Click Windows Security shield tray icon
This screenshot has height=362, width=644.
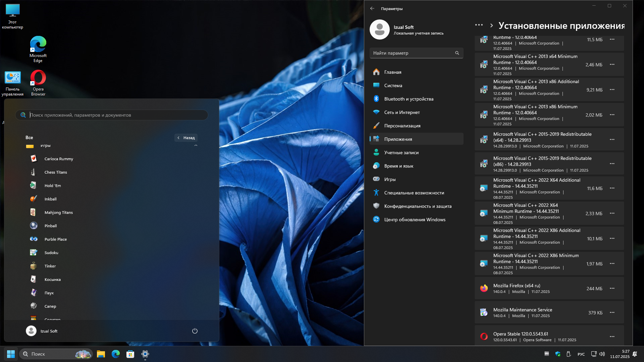pos(558,354)
